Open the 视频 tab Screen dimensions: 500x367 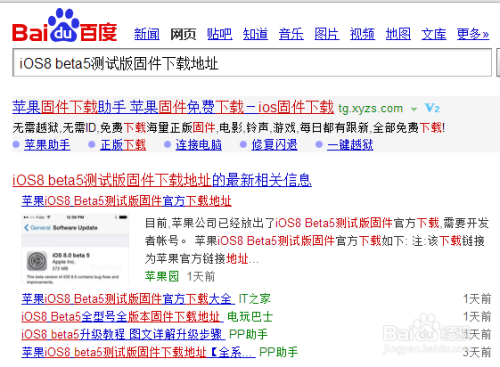(x=362, y=34)
